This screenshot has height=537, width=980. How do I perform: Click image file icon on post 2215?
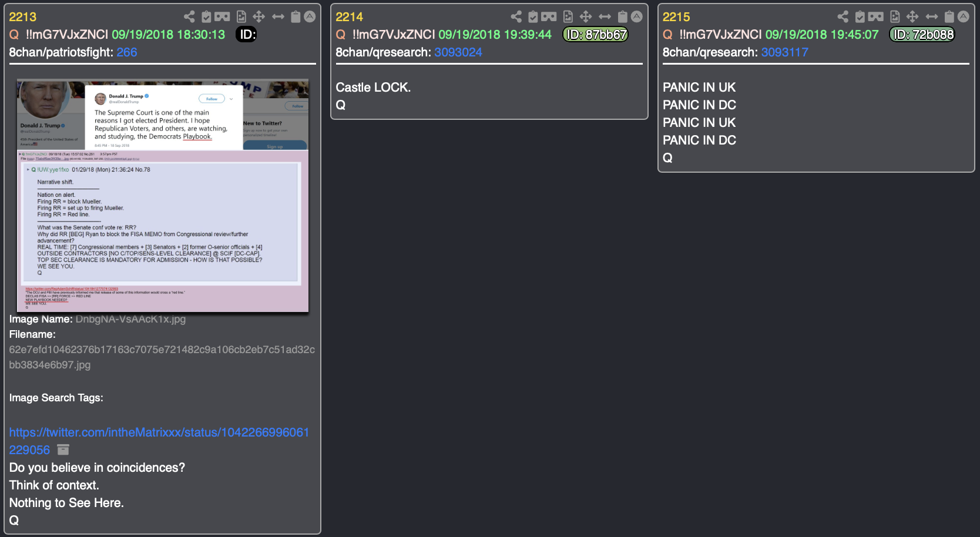pos(895,17)
